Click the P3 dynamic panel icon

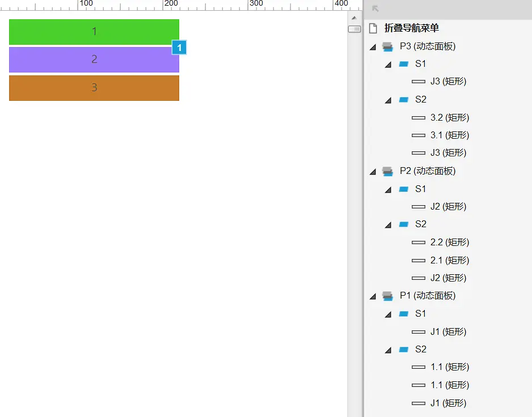point(387,46)
